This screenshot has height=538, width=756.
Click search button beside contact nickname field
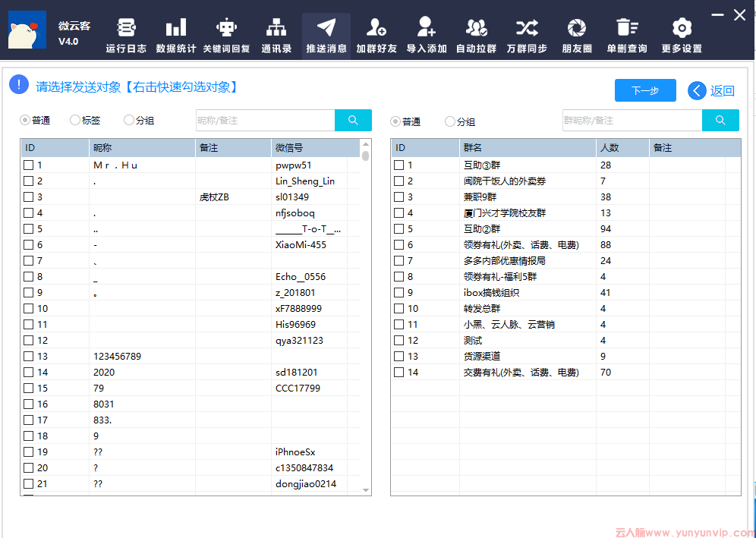(x=353, y=120)
